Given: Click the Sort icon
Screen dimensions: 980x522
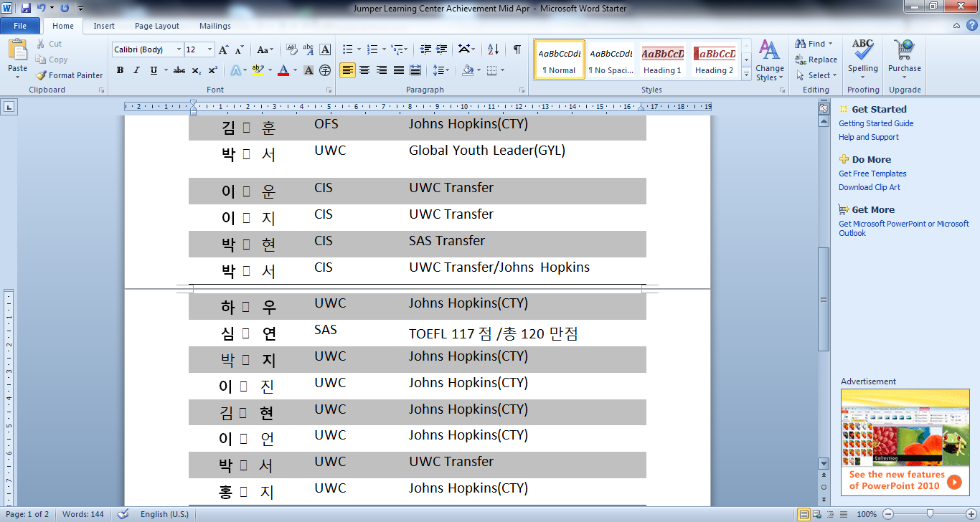Looking at the screenshot, I should (x=493, y=49).
